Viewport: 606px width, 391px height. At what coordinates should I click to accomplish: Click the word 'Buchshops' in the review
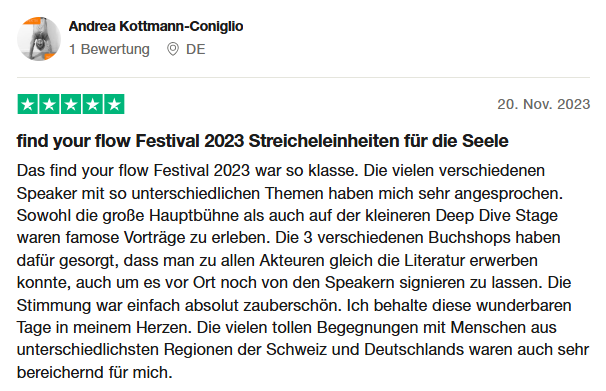[470, 238]
